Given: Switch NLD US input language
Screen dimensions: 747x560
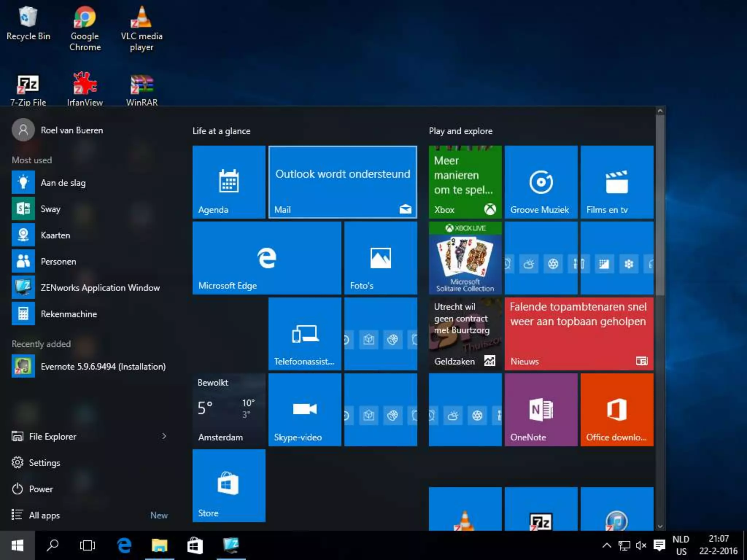Looking at the screenshot, I should click(681, 545).
